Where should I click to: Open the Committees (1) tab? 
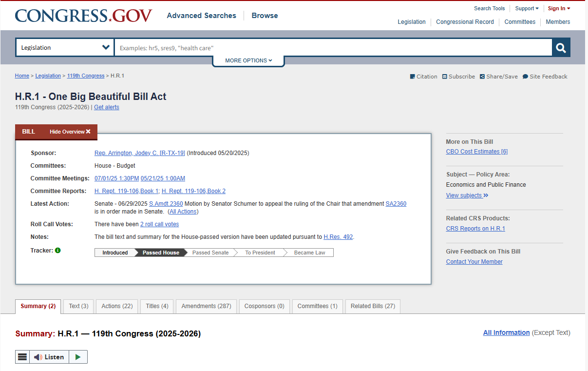318,306
